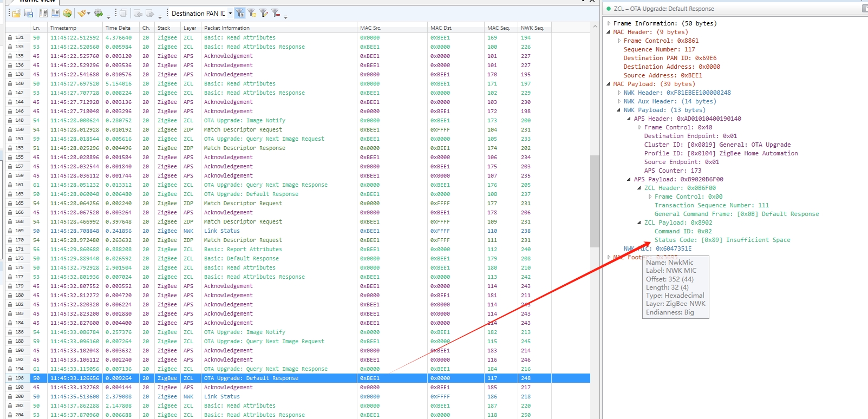Select packet 161 Query Next Image Response

tap(298, 185)
